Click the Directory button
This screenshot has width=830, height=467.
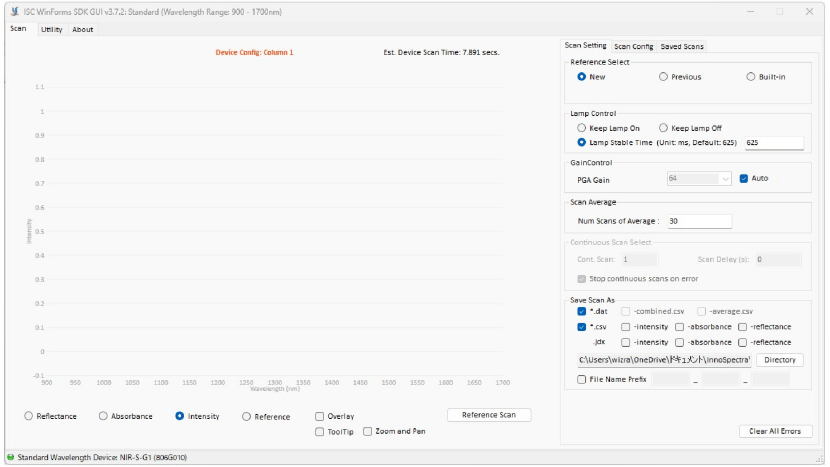tap(779, 359)
